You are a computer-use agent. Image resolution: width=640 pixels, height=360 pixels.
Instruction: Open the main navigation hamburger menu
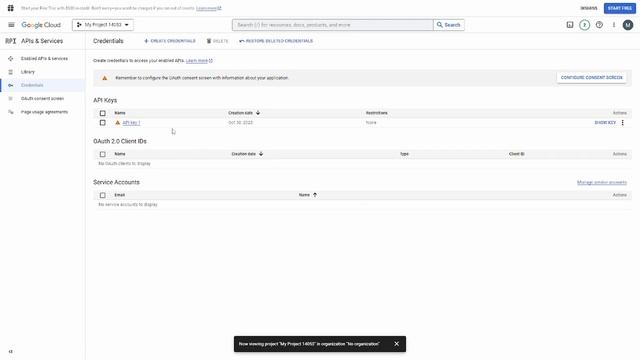click(11, 25)
